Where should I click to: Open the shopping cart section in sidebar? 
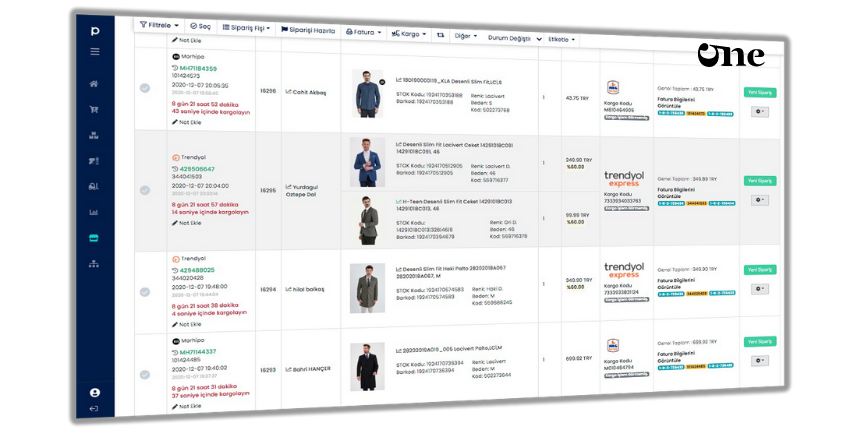[94, 110]
